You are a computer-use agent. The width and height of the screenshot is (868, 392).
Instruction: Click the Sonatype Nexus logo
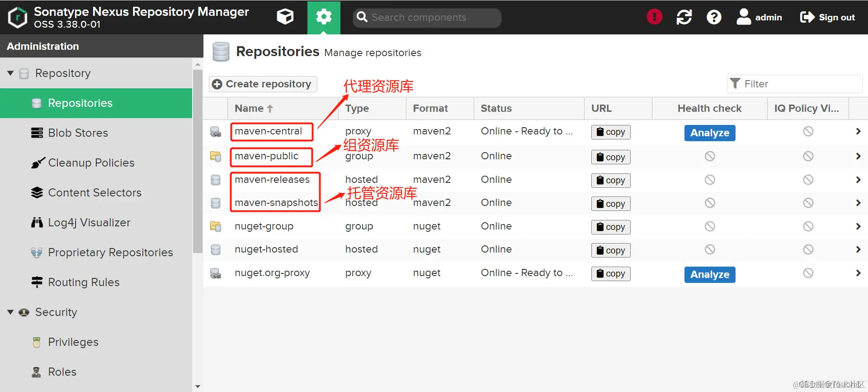coord(17,17)
